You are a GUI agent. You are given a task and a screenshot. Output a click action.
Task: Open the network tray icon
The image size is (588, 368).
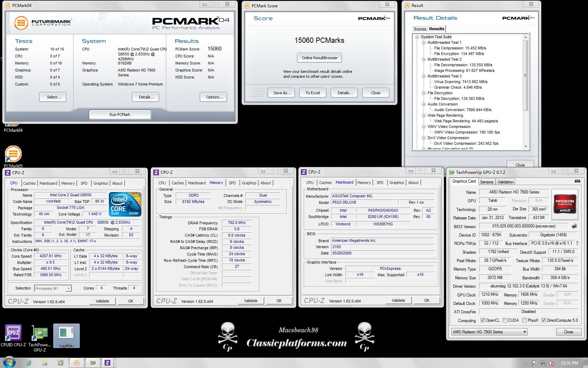pyautogui.click(x=543, y=363)
